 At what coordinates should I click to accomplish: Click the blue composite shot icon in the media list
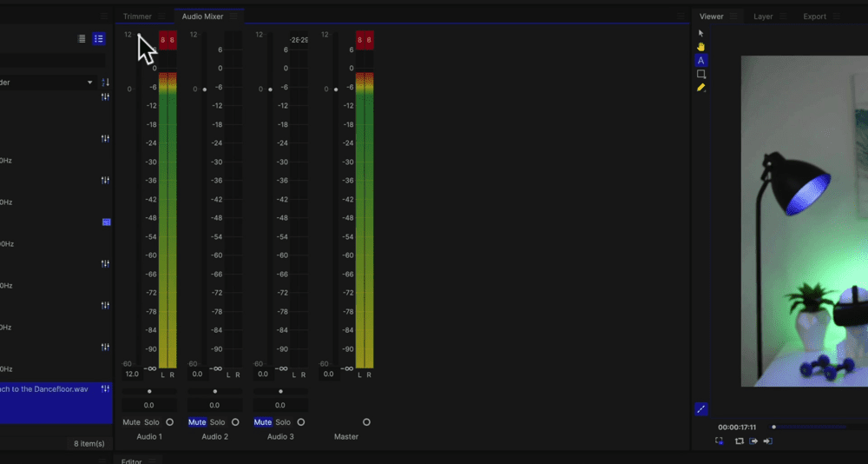click(x=106, y=222)
